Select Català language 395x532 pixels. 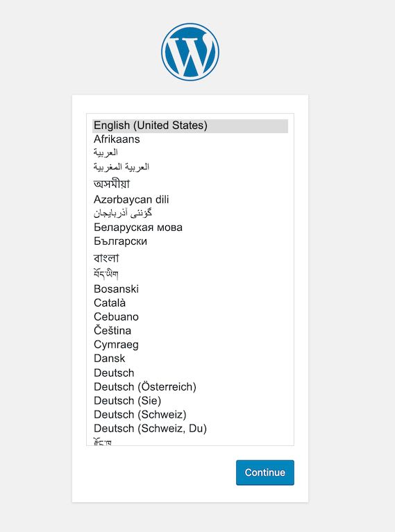point(190,303)
